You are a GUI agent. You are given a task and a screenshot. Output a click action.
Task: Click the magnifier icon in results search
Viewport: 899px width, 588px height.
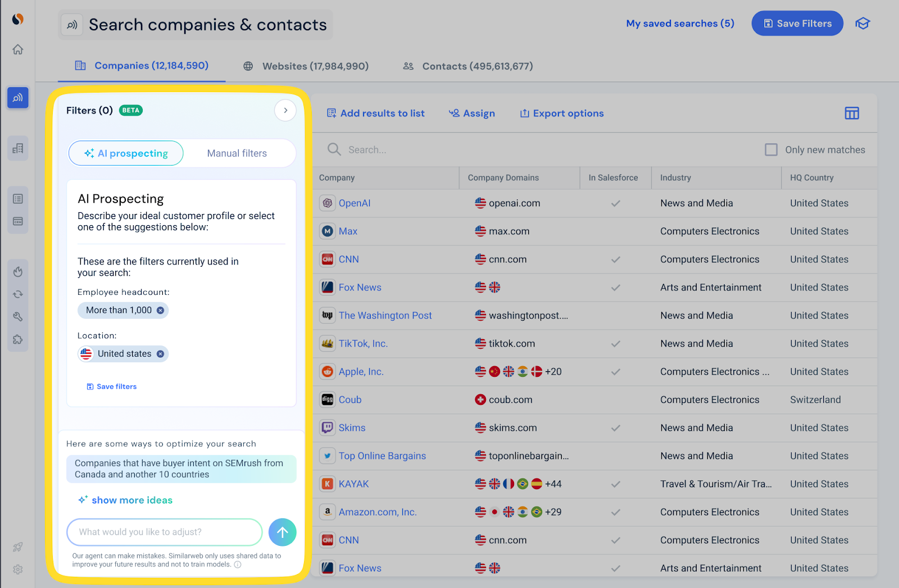pos(334,149)
